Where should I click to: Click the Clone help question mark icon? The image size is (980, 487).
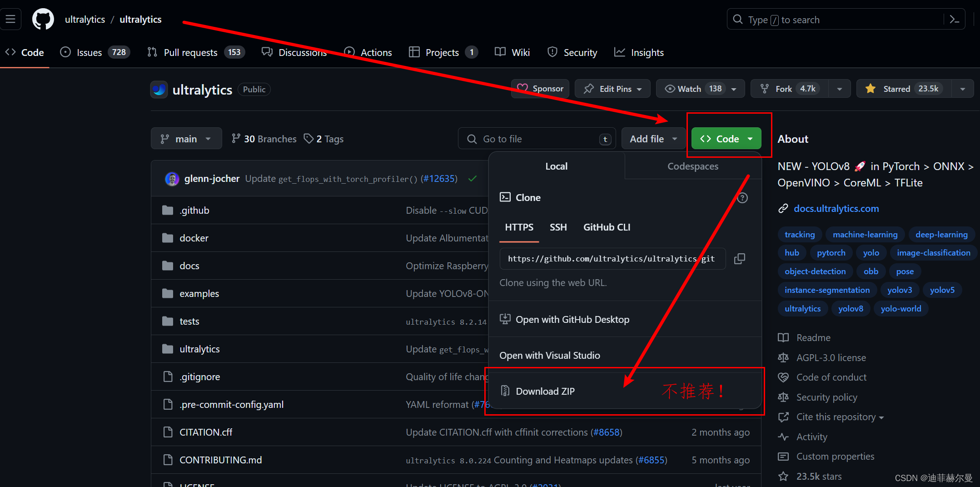(x=742, y=198)
